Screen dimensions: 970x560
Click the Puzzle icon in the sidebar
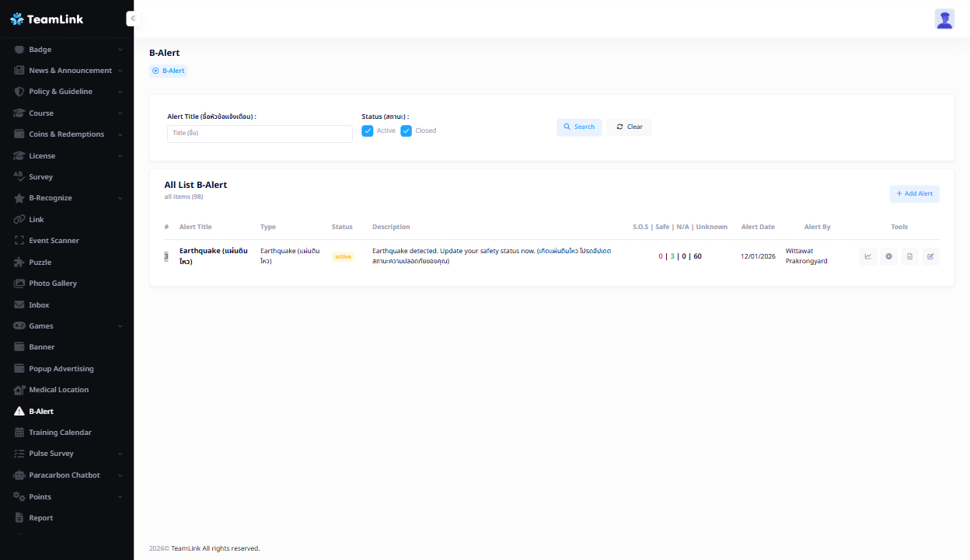[19, 263]
